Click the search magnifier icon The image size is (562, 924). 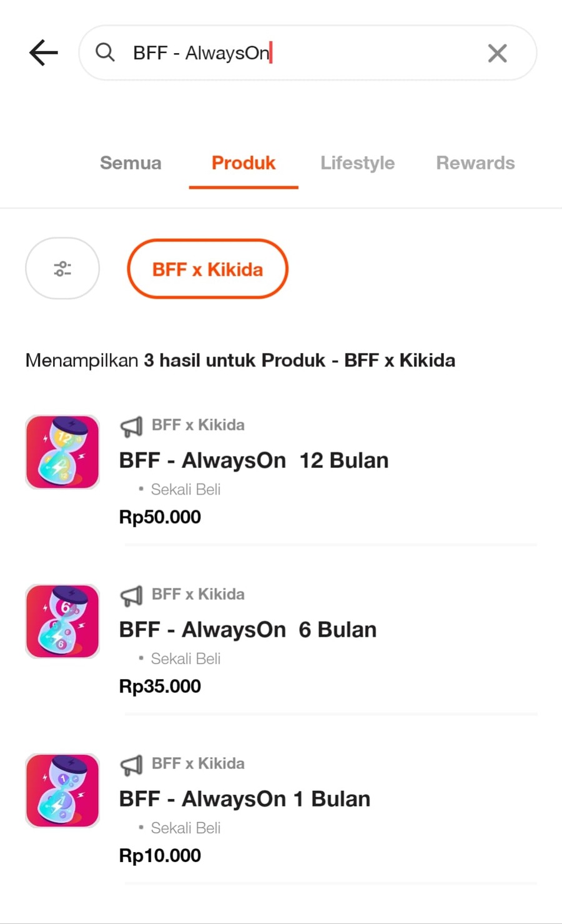click(x=105, y=52)
